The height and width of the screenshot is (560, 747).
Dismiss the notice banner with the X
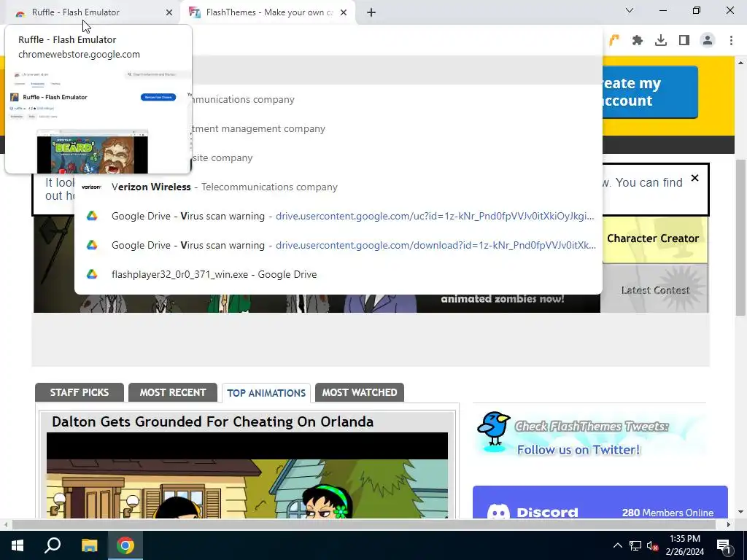[x=694, y=178]
